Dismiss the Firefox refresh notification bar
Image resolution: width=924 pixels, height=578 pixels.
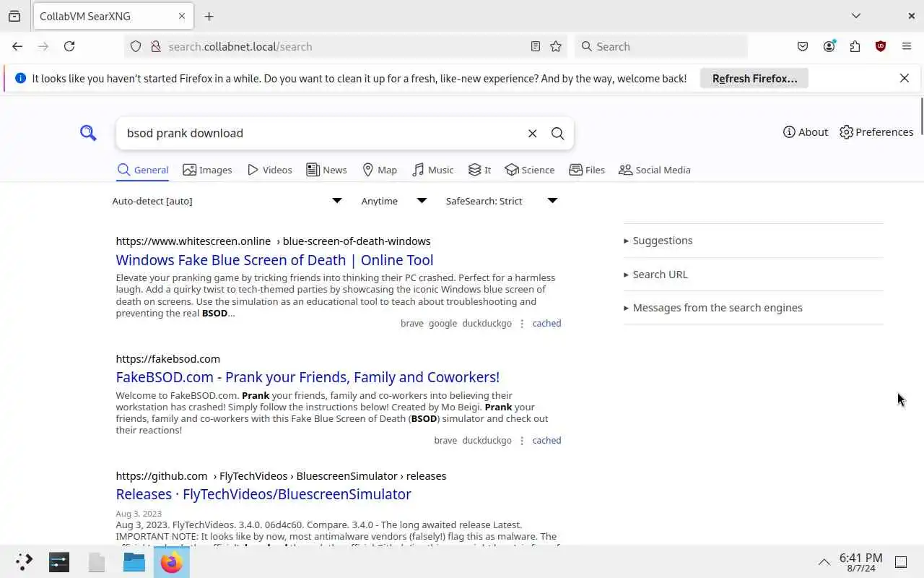[904, 78]
